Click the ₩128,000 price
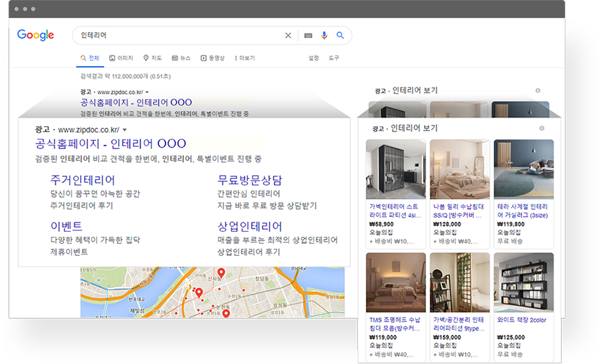This screenshot has height=364, width=601. tap(447, 224)
